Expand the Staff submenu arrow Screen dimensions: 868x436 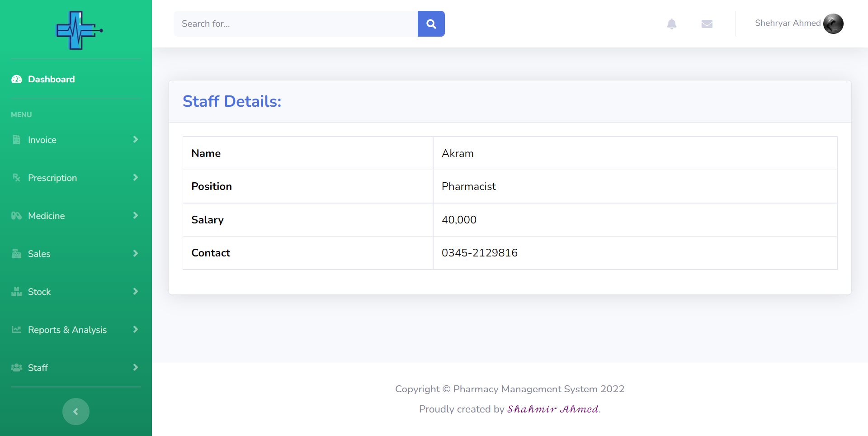[135, 368]
